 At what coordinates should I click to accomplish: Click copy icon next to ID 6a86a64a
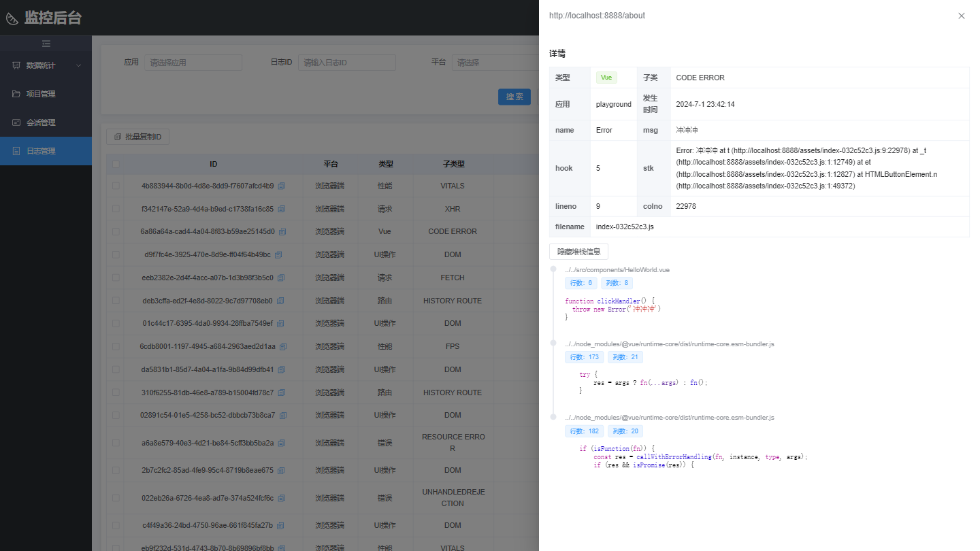282,231
